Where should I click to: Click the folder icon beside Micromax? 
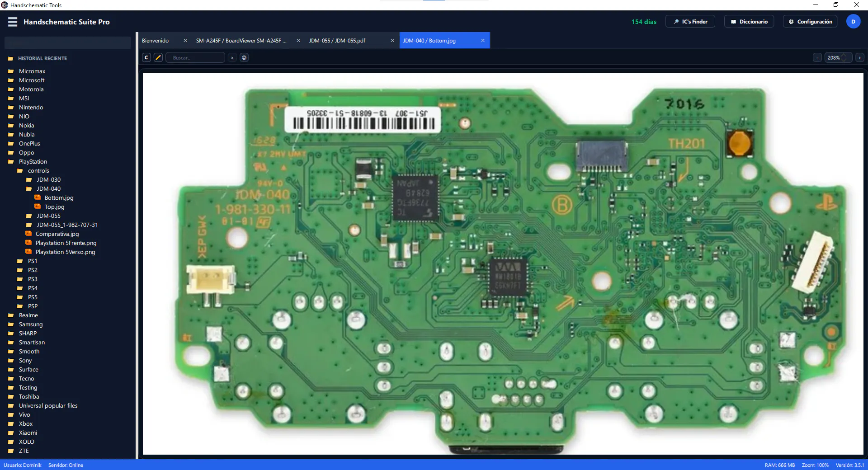pyautogui.click(x=11, y=71)
